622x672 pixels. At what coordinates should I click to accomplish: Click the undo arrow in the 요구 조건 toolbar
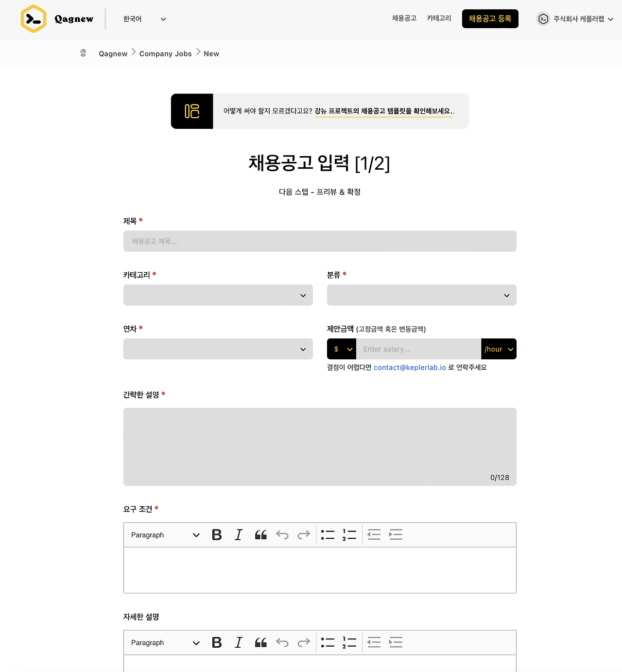[282, 534]
